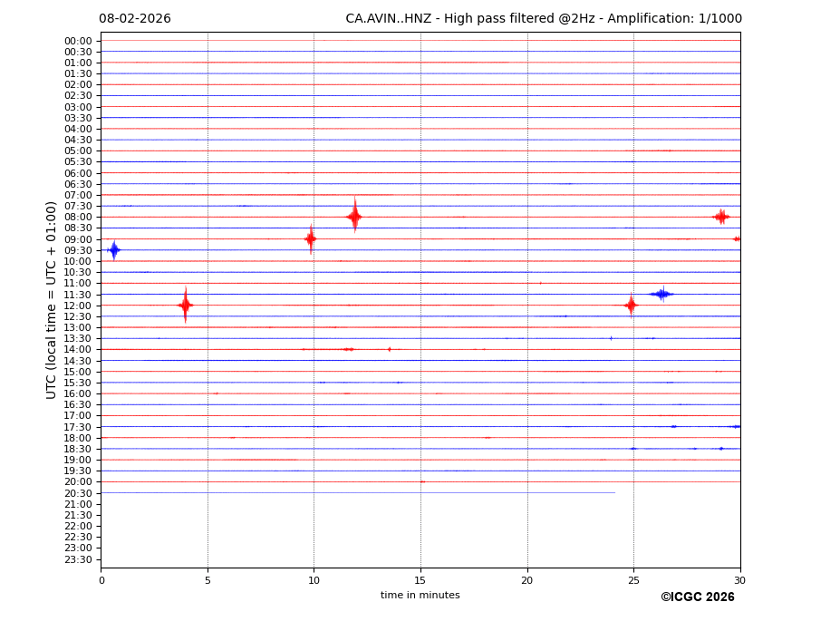Click the 15 tick label on the x-axis
This screenshot has width=840, height=631.
420,580
